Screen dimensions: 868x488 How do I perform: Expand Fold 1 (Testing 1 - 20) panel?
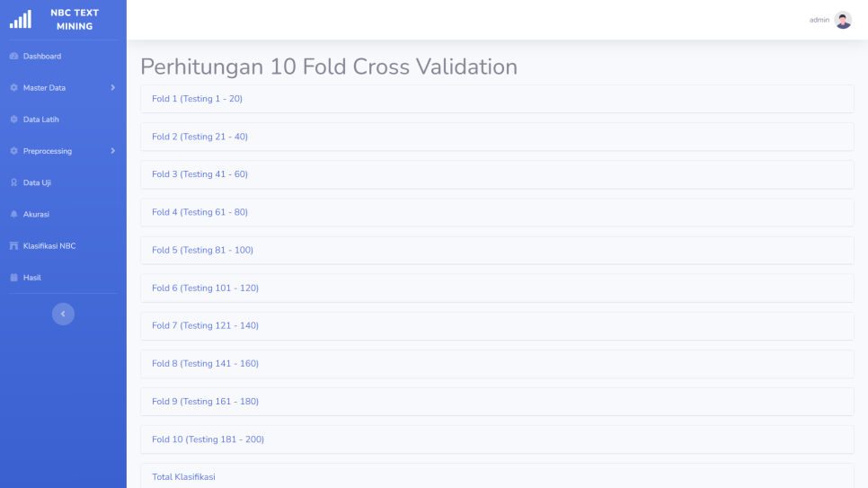pyautogui.click(x=197, y=99)
